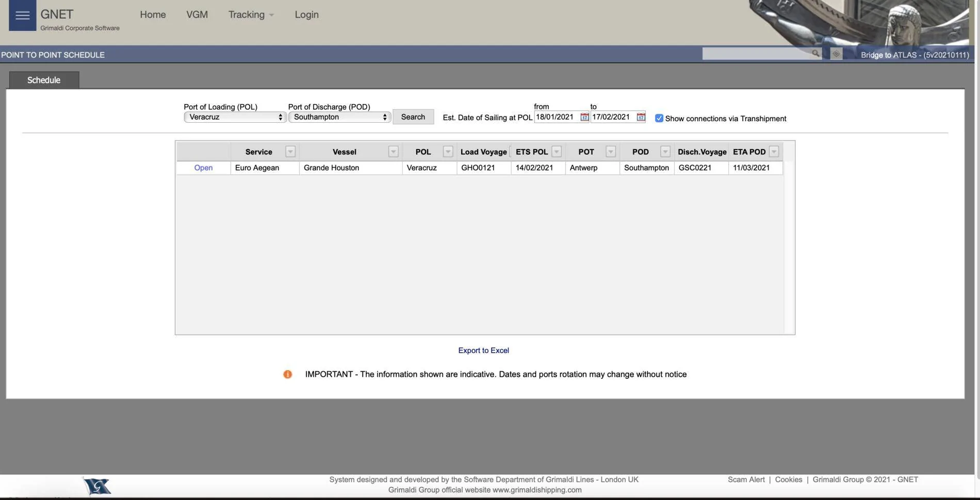Screen dimensions: 980x500
Task: Select the Schedule tab
Action: [44, 80]
